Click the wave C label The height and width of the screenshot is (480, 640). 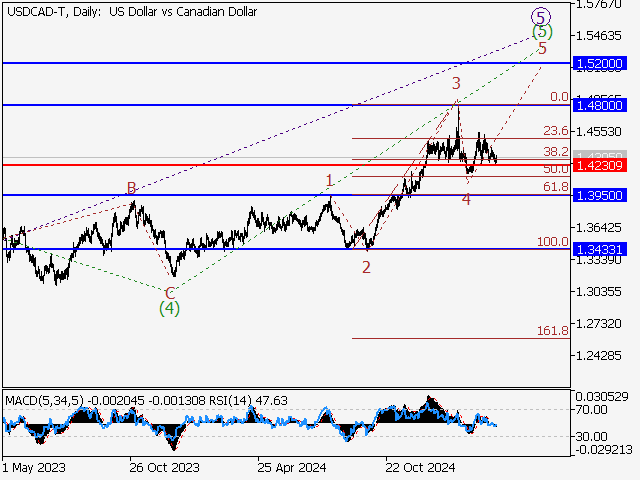pos(170,293)
